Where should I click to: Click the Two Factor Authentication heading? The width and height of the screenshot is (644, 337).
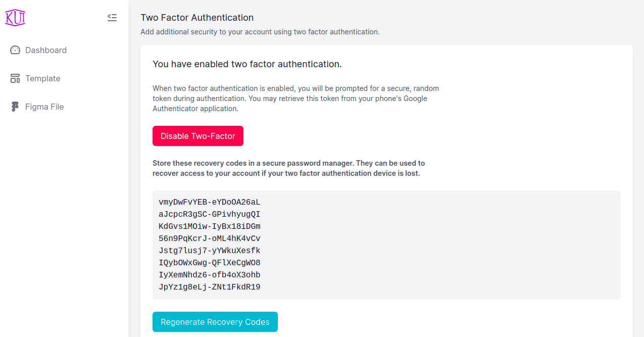tap(197, 18)
